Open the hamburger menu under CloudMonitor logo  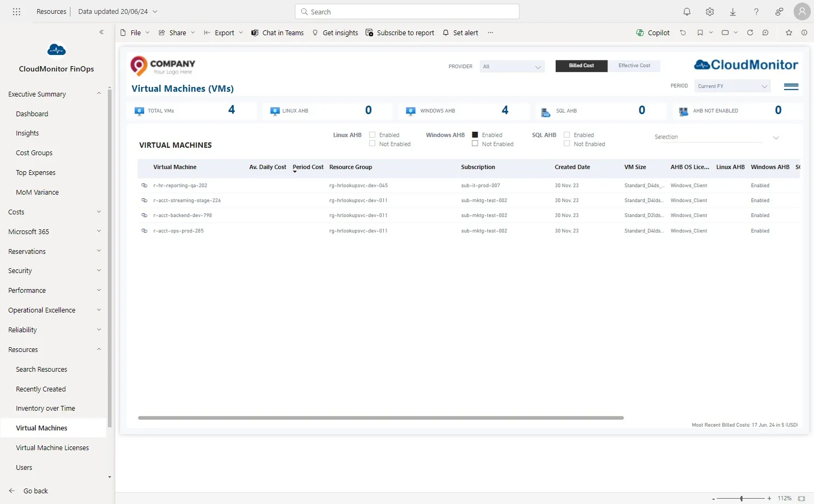pos(791,87)
